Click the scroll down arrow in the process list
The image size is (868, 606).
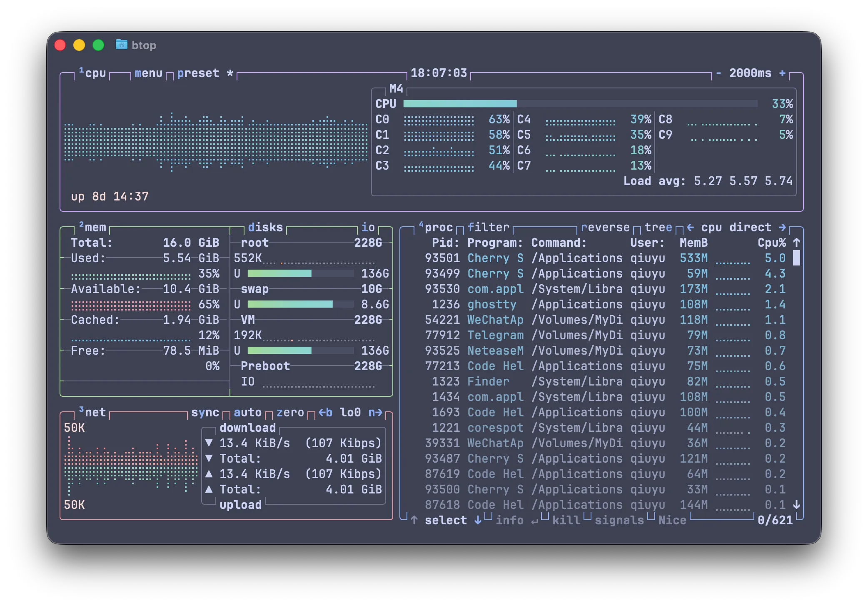(796, 505)
